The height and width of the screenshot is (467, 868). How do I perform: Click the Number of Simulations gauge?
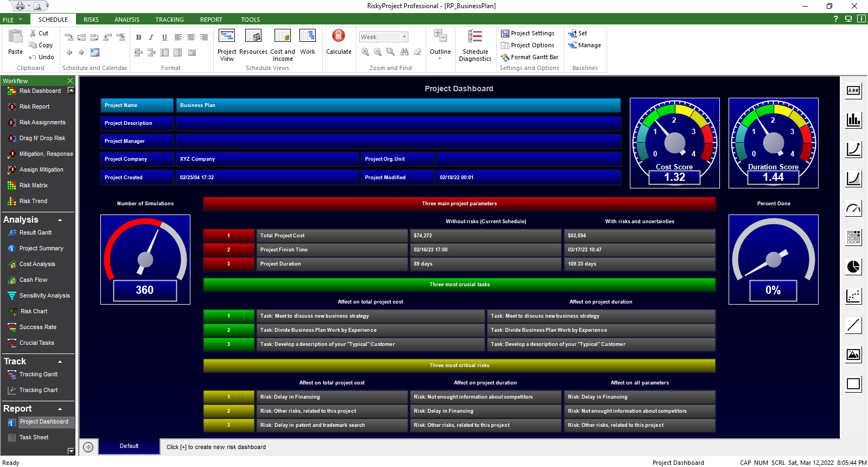145,260
